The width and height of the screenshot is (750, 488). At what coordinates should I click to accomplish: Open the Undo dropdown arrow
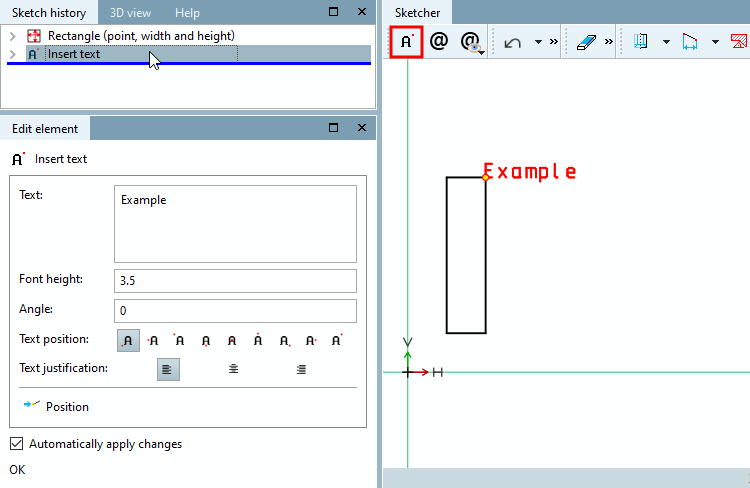click(538, 42)
